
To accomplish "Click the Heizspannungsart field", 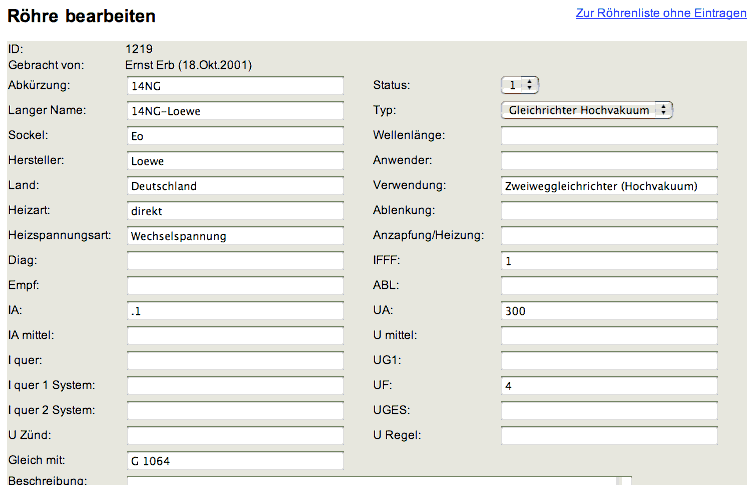I will 235,236.
